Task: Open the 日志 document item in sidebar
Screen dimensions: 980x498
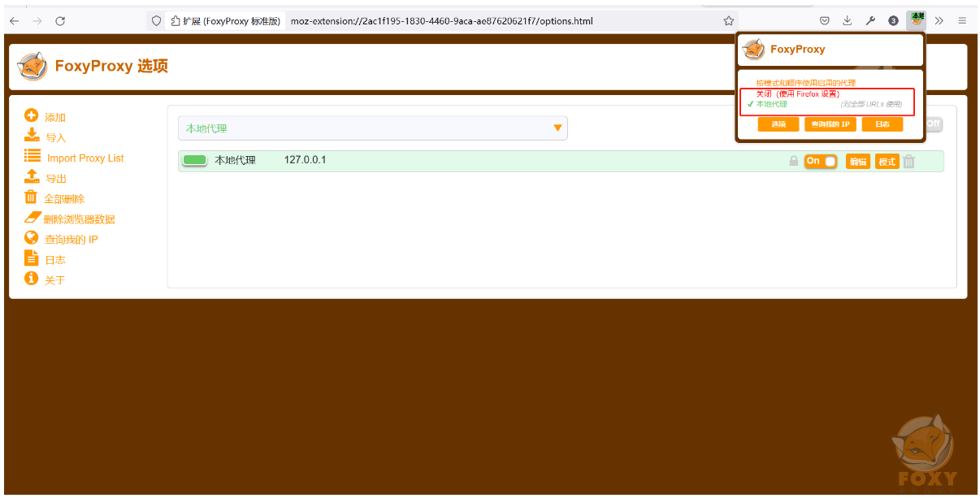Action: click(x=45, y=259)
